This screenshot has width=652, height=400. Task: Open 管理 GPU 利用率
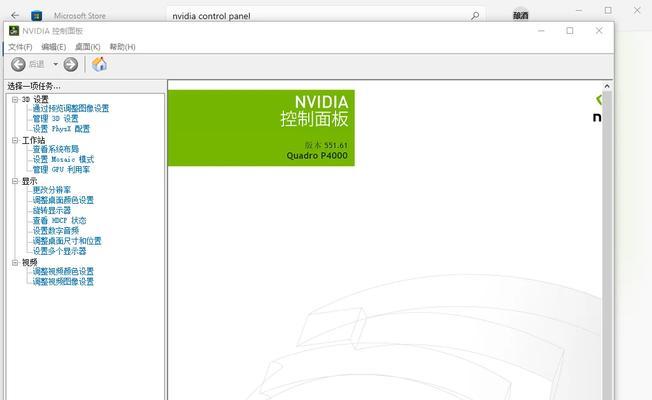61,170
